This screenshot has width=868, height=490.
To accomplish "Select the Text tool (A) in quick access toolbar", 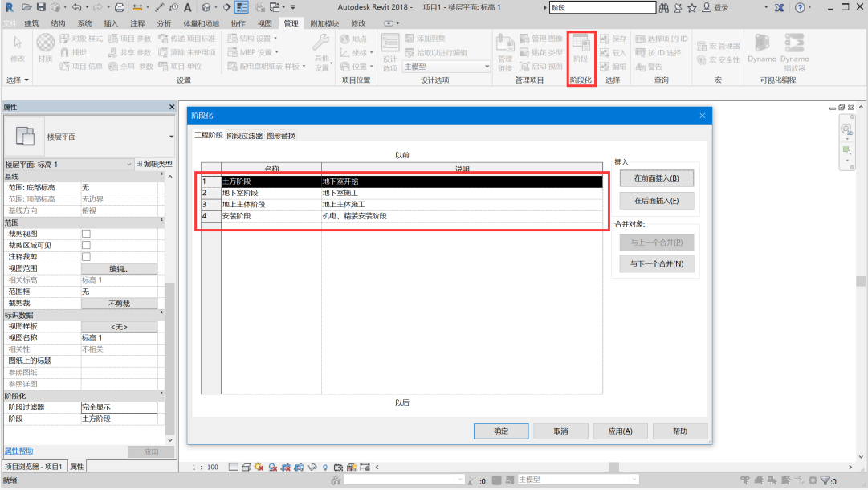I will point(188,8).
